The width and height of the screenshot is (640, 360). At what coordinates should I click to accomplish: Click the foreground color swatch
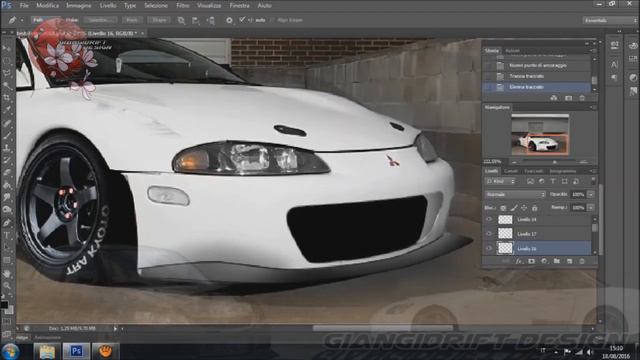click(x=4, y=305)
